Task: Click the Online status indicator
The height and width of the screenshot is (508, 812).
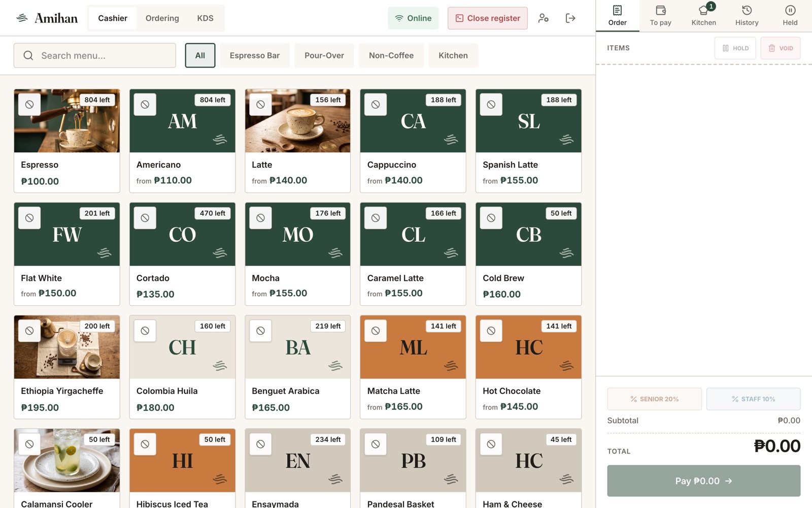Action: [413, 18]
